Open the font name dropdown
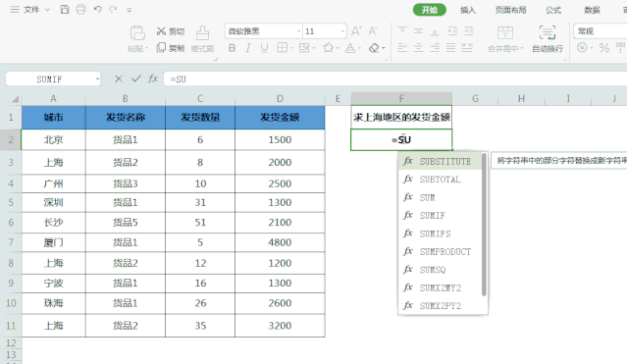This screenshot has height=364, width=627. tap(298, 31)
